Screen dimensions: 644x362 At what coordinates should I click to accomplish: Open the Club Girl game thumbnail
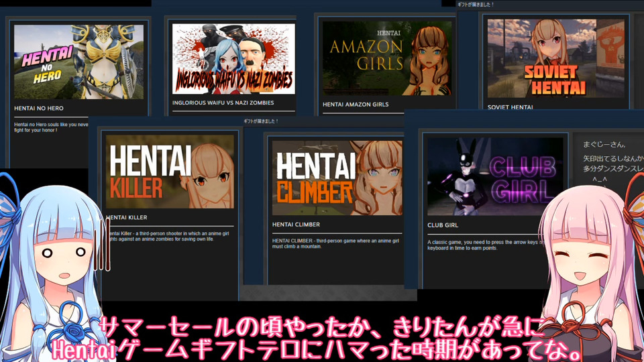495,176
